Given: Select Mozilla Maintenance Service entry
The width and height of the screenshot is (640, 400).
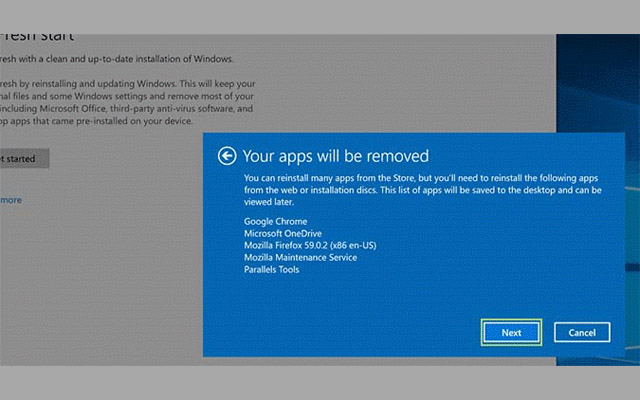Looking at the screenshot, I should click(x=300, y=258).
